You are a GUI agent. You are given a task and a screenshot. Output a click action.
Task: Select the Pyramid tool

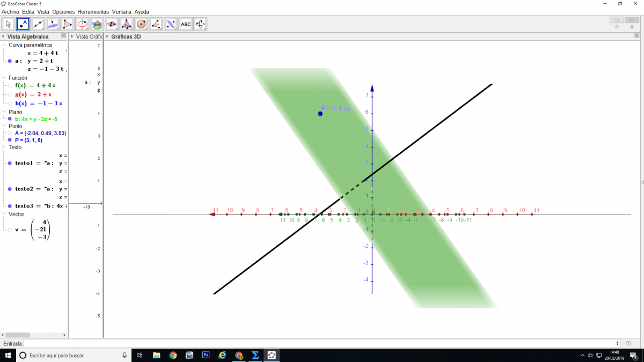126,24
